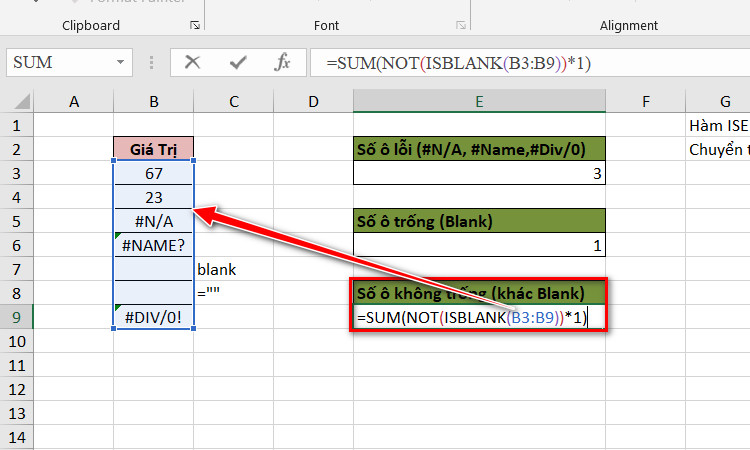Select row 7 header
This screenshot has height=450, width=750.
tap(17, 269)
